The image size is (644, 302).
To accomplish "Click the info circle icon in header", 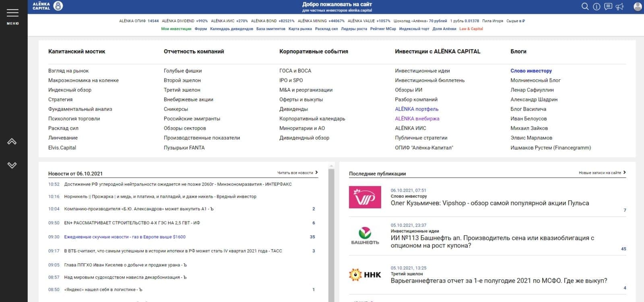I will [597, 6].
